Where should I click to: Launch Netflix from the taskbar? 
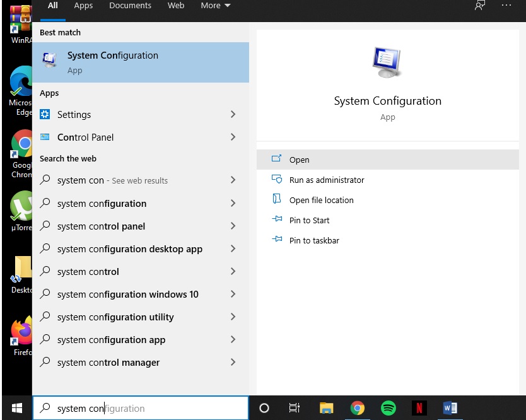(x=419, y=408)
